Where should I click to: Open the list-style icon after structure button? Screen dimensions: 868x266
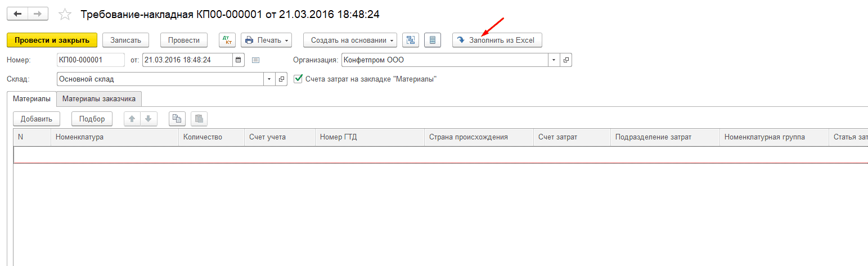(x=432, y=40)
